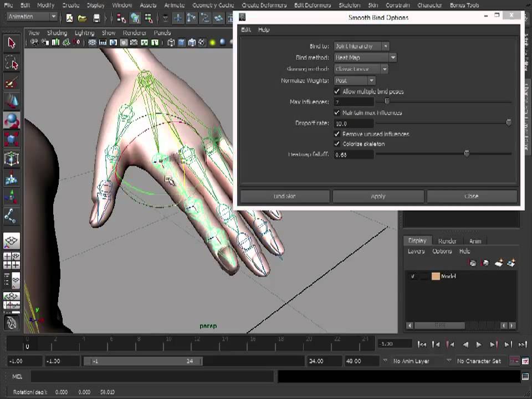532x399 pixels.
Task: Click the current time field on timeline
Action: [395, 344]
